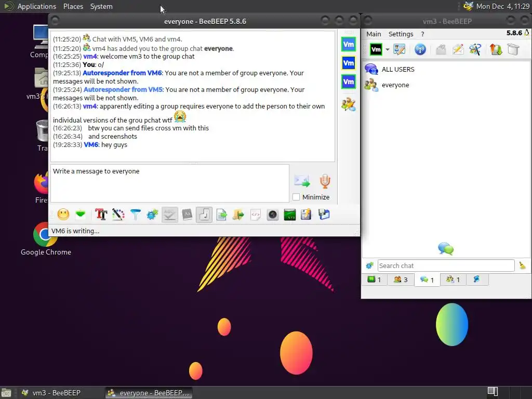The width and height of the screenshot is (532, 399).
Task: Open the Places menu in top panel
Action: 73,6
